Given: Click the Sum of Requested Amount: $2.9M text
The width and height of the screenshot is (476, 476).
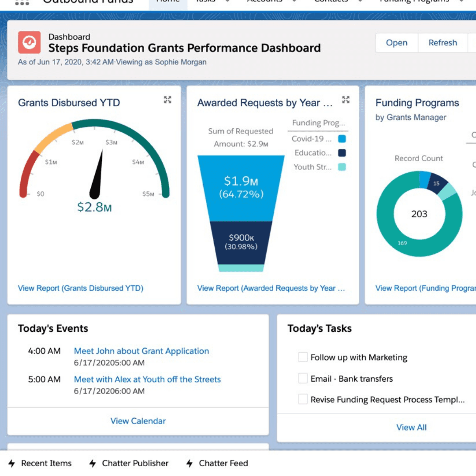Looking at the screenshot, I should tap(241, 137).
